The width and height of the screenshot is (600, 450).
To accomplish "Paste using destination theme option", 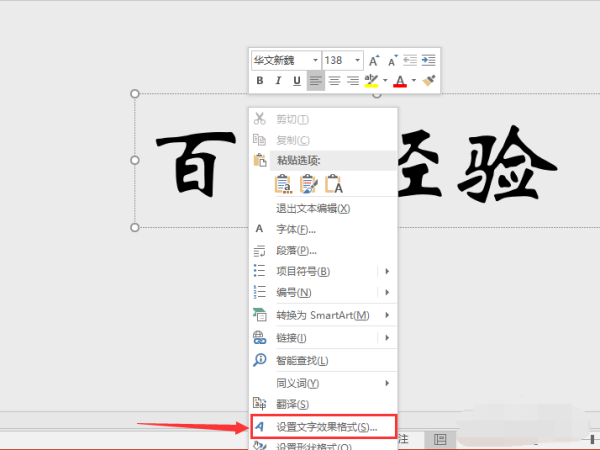I will coord(284,183).
